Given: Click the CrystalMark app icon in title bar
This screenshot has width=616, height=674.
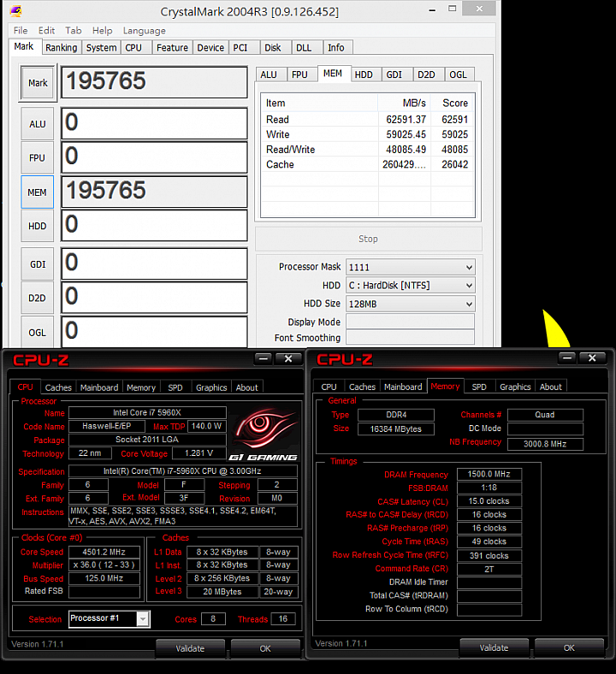Looking at the screenshot, I should (16, 11).
